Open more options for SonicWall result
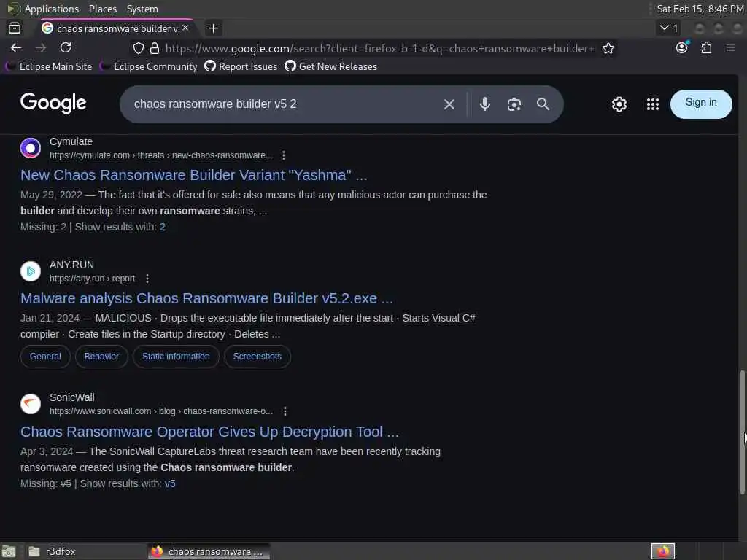 click(x=285, y=411)
